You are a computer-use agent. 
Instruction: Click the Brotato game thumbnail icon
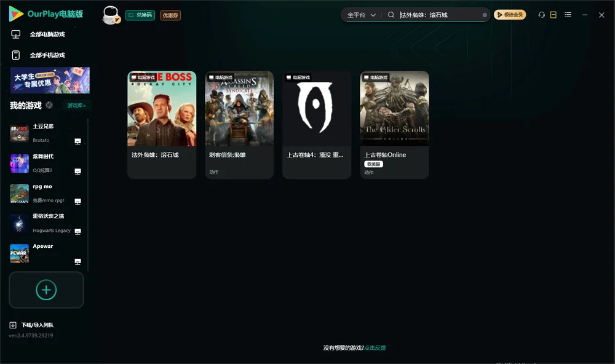pyautogui.click(x=19, y=133)
